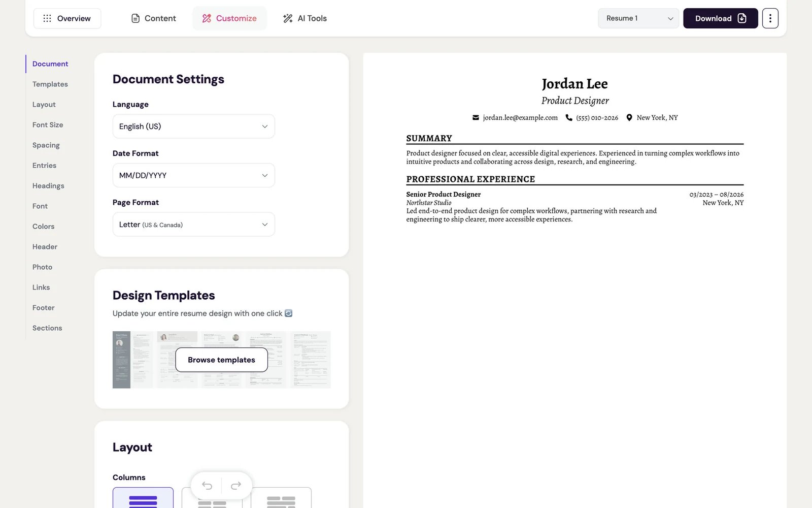Click the email envelope icon on resume

click(x=476, y=118)
